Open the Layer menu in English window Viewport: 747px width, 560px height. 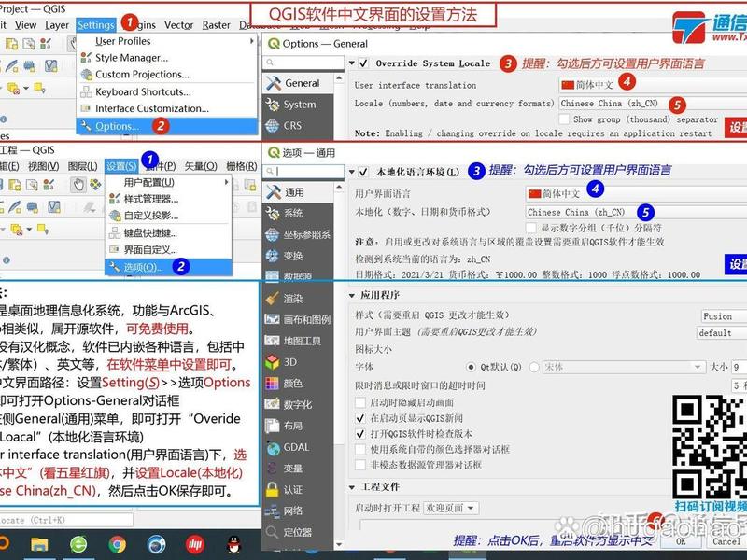click(x=57, y=25)
